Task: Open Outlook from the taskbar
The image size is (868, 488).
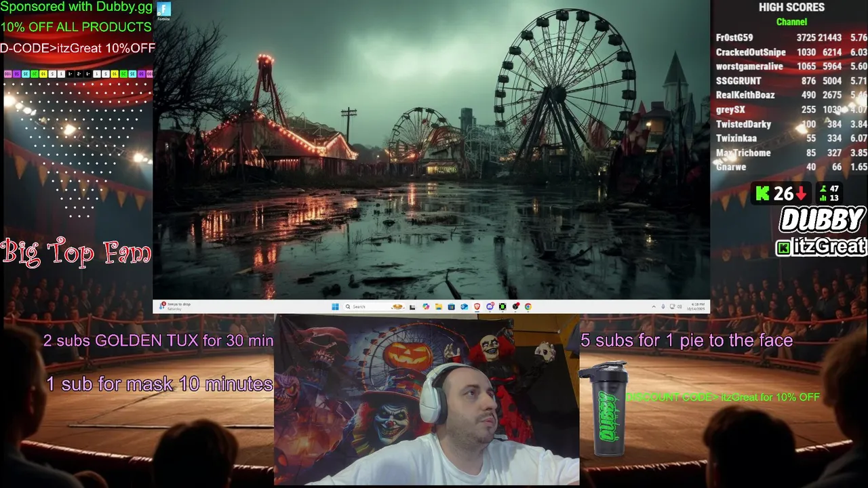Action: (464, 306)
